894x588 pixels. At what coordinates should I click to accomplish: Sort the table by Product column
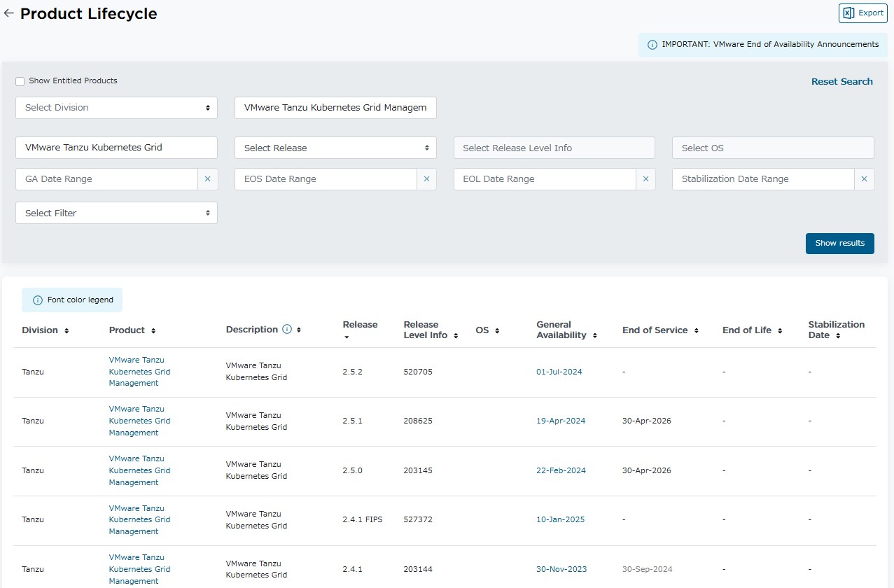click(153, 330)
